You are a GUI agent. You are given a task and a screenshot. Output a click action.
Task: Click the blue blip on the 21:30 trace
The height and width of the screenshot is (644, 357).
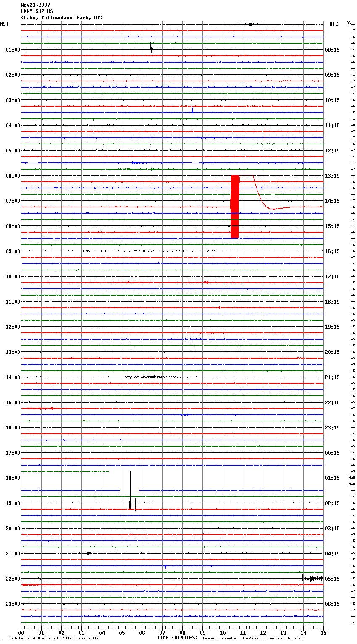(165, 567)
